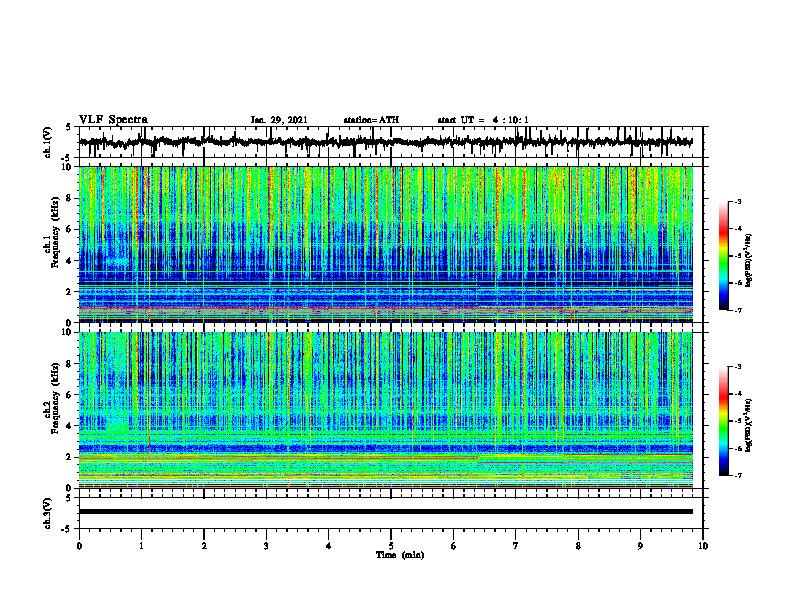The image size is (792, 612).
Task: Click the time axis tick label "1"
Action: pyautogui.click(x=141, y=546)
